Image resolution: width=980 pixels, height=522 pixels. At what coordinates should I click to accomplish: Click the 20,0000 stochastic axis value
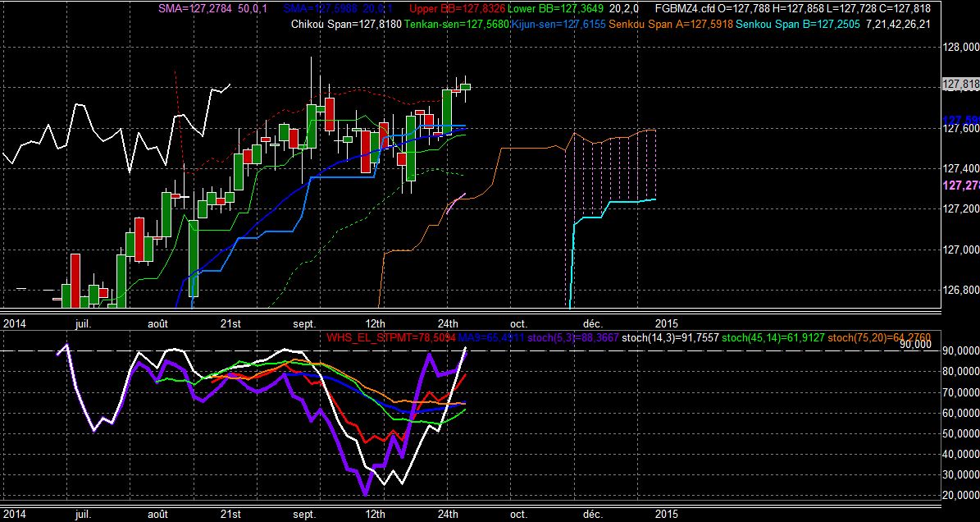pyautogui.click(x=960, y=496)
